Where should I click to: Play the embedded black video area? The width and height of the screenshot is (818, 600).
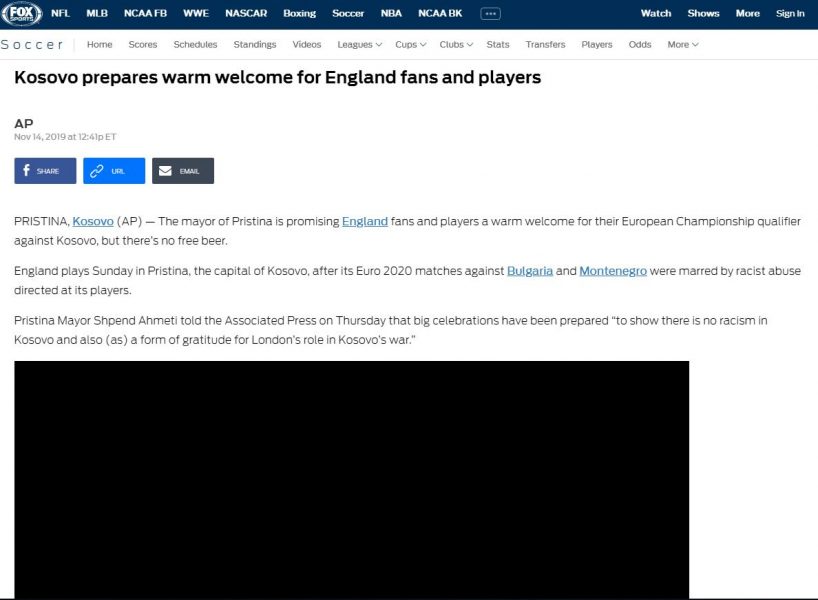click(352, 479)
